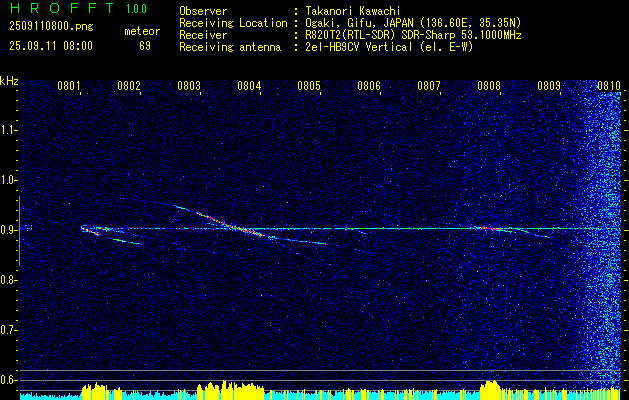Click the 0809 time marker
This screenshot has height=400, width=629.
(x=549, y=85)
